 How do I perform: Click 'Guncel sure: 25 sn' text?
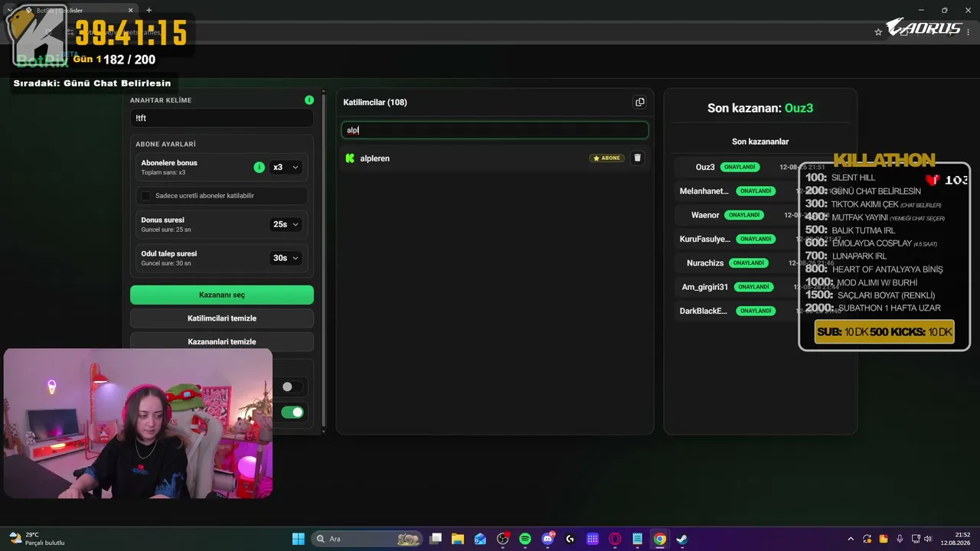[166, 230]
